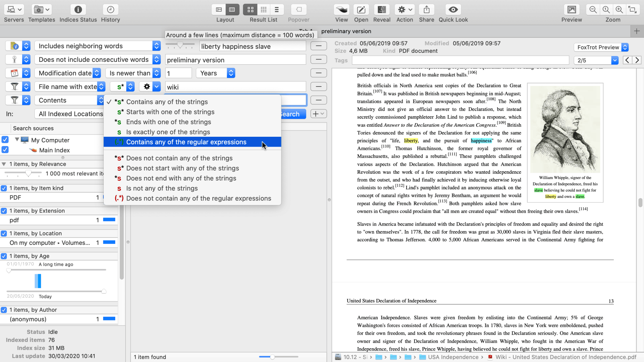Image resolution: width=644 pixels, height=362 pixels.
Task: Go to next preview page arrow
Action: click(x=637, y=60)
